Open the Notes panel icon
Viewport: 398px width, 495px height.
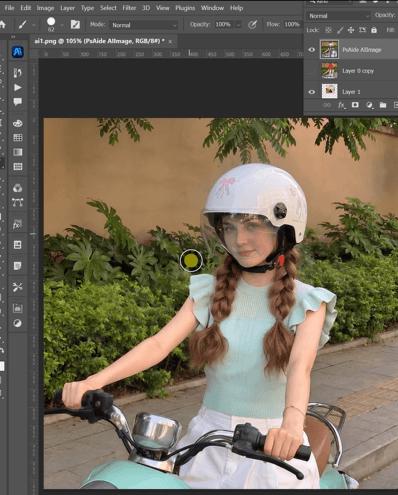[17, 266]
